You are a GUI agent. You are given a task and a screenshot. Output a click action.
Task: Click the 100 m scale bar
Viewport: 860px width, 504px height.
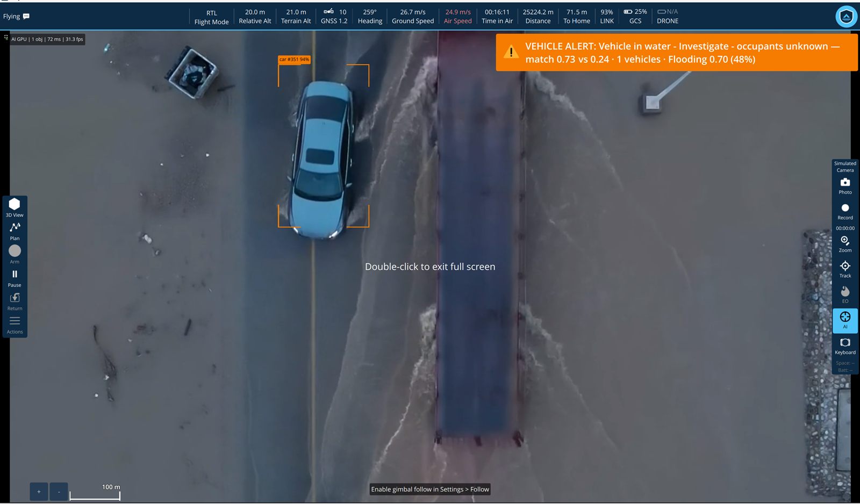tap(95, 492)
